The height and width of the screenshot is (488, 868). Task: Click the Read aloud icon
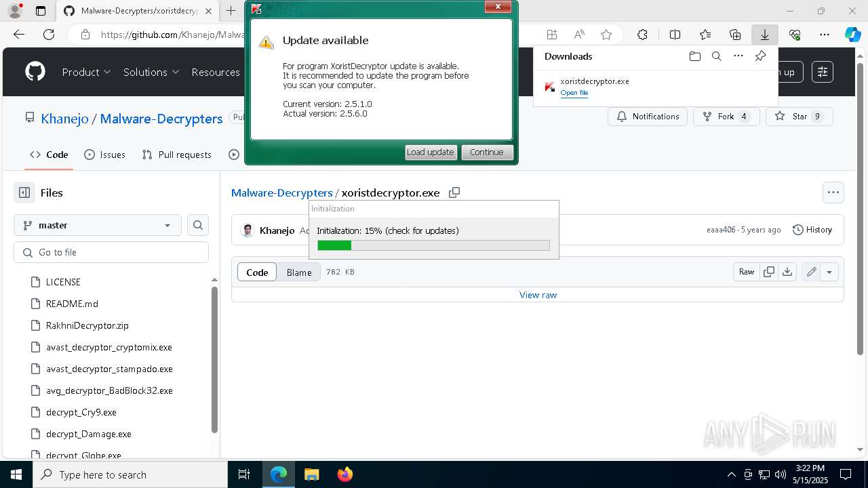pos(579,35)
